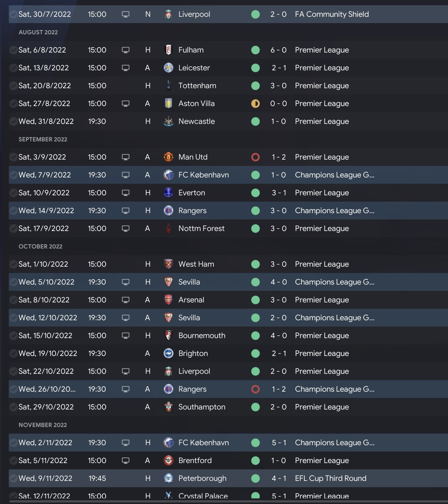Open the West Ham team link
This screenshot has height=504, width=448.
point(196,264)
